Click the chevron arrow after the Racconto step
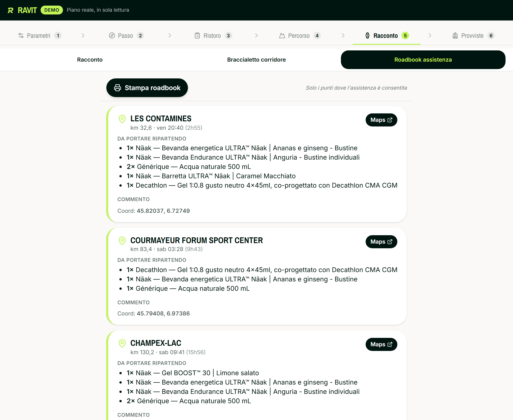The width and height of the screenshot is (513, 420). [430, 35]
